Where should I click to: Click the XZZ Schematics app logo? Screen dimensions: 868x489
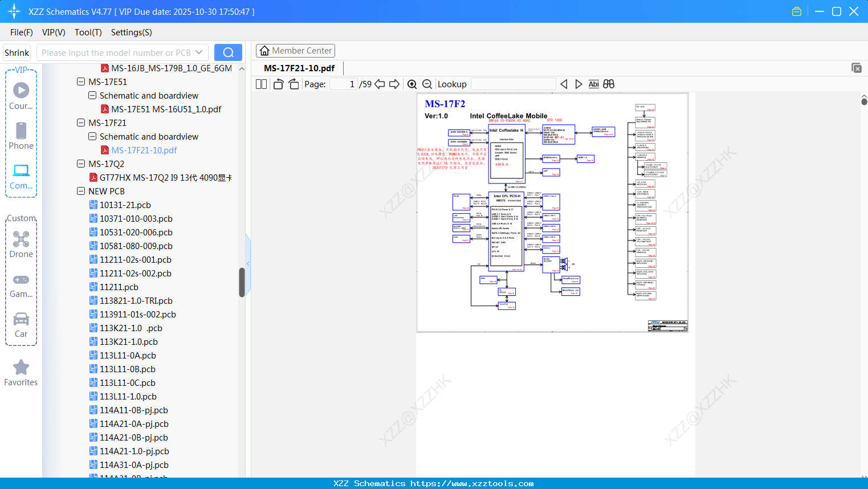pos(14,11)
